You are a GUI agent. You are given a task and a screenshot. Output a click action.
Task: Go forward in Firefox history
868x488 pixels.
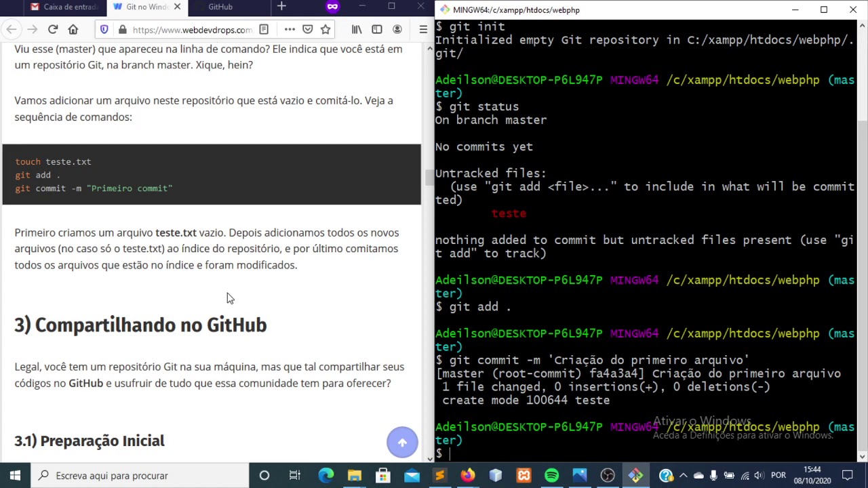pos(32,29)
